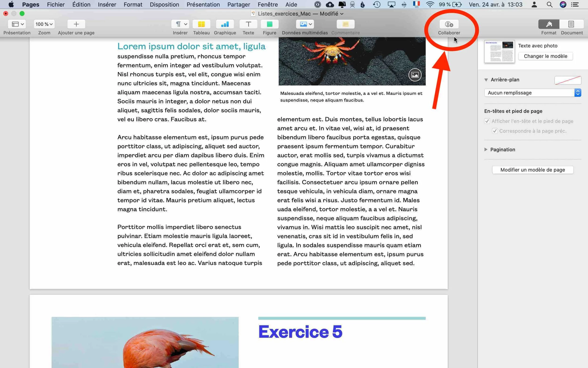This screenshot has width=588, height=368.
Task: Click the Tableau toolbar icon
Action: (201, 24)
